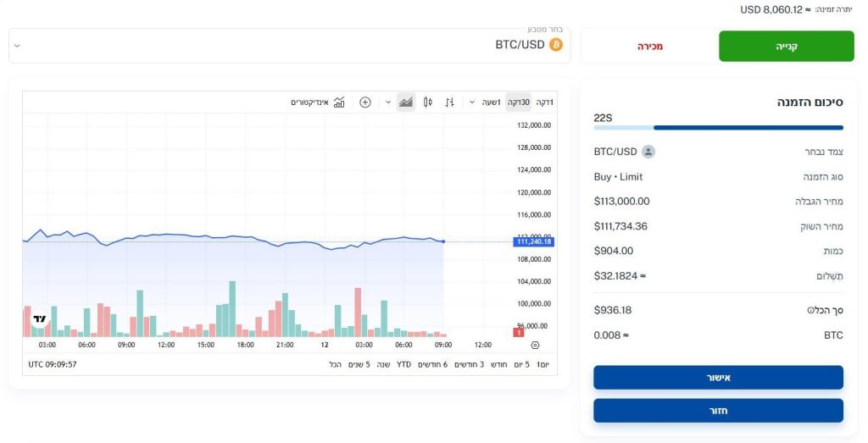Image resolution: width=868 pixels, height=443 pixels.
Task: Click the compare/add symbol plus icon
Action: [x=365, y=102]
